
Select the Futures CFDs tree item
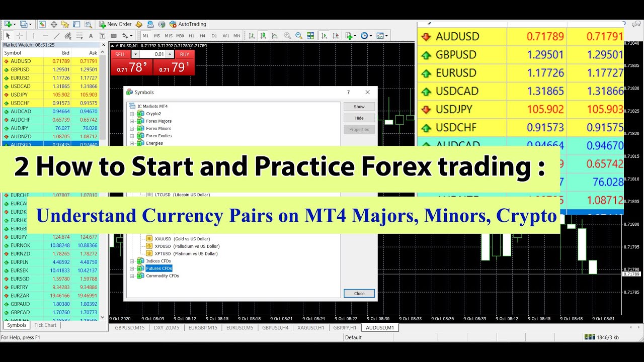[159, 268]
